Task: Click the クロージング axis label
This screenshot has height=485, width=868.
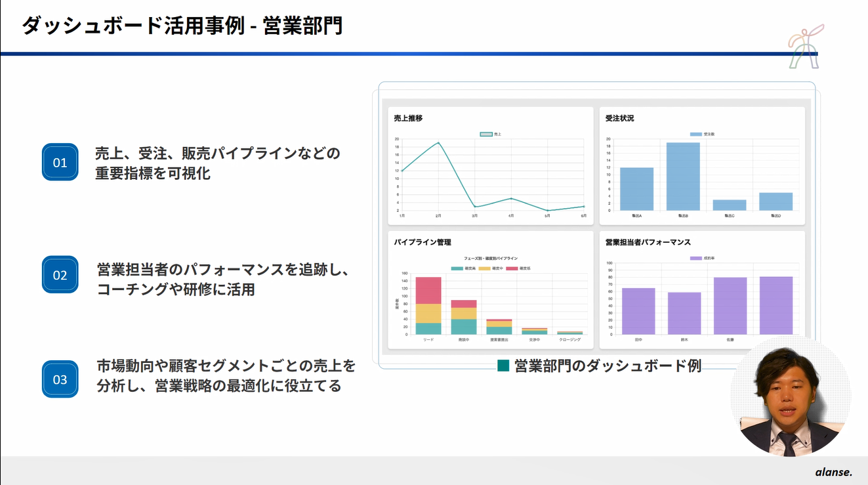Action: pos(570,340)
